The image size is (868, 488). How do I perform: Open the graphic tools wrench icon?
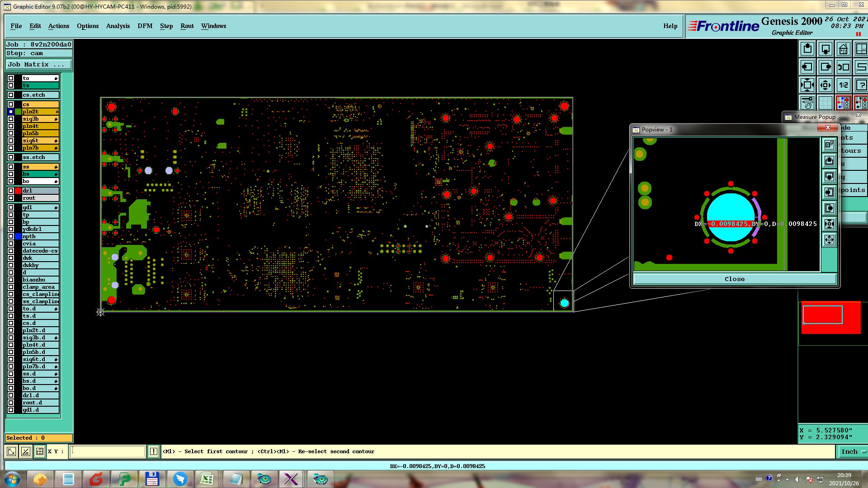pyautogui.click(x=807, y=103)
